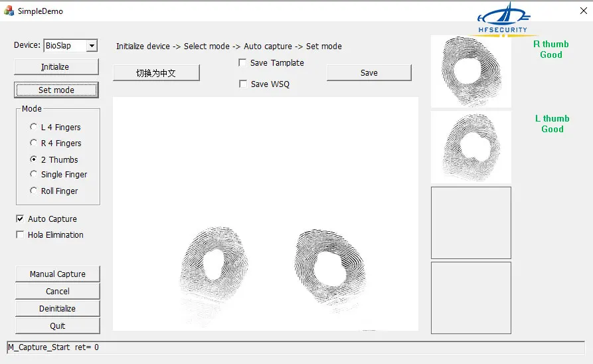Click the Deinitialize button

pos(58,308)
